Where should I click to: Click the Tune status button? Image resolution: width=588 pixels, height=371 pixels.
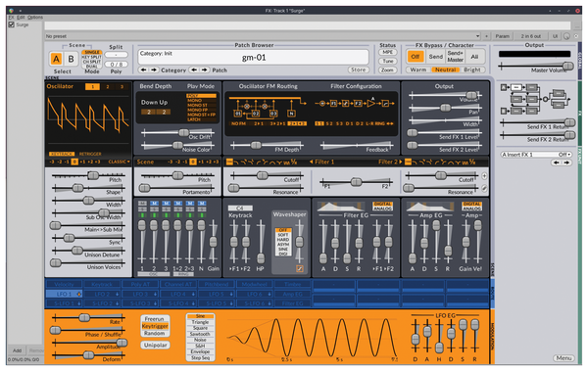[x=388, y=61]
